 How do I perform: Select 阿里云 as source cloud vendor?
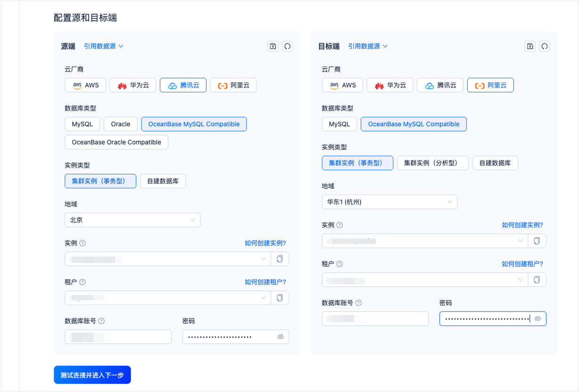point(233,85)
